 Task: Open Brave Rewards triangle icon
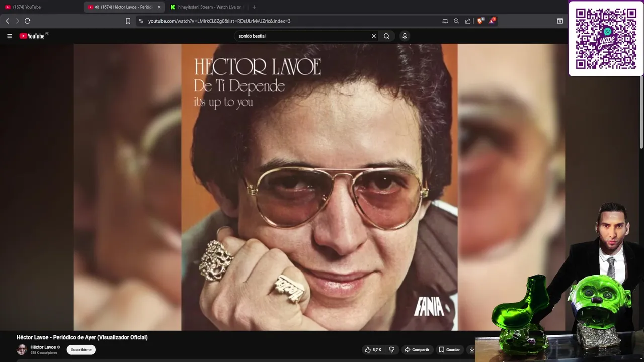(x=492, y=21)
